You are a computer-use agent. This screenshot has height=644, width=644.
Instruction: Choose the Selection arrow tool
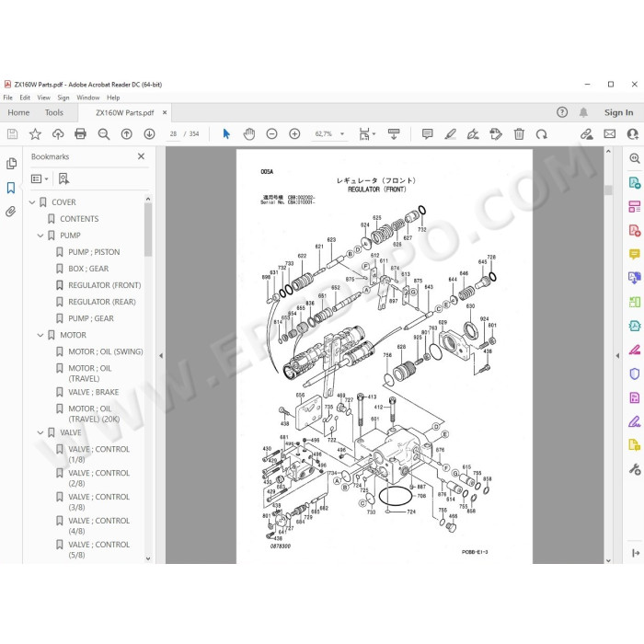226,134
